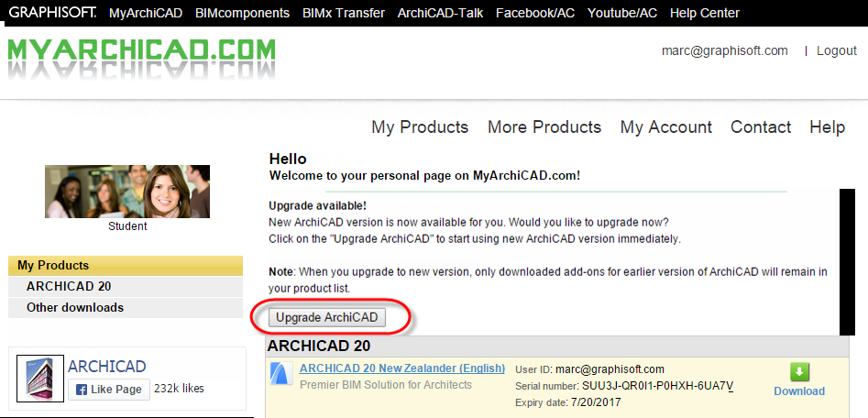Open the ARCHICAD 20 New Zealander link
The image size is (868, 418).
tap(401, 368)
